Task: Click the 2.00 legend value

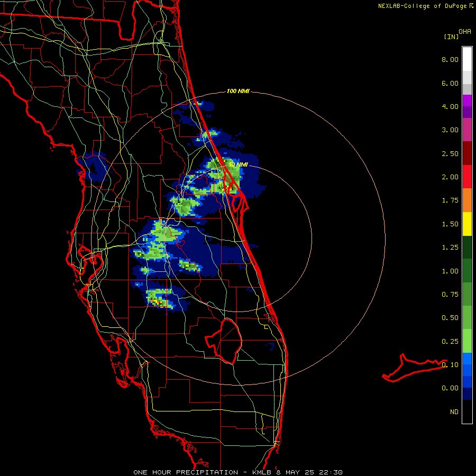Action: (x=450, y=177)
